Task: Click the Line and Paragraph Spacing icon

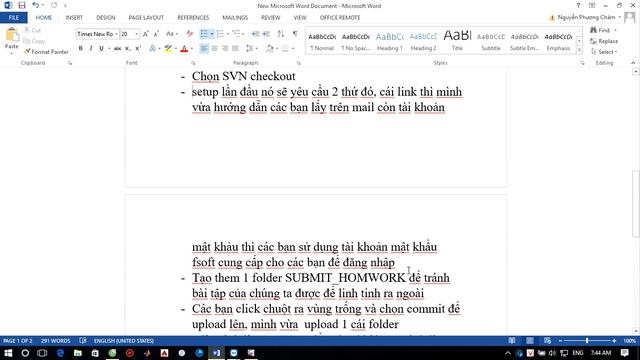Action: [249, 49]
